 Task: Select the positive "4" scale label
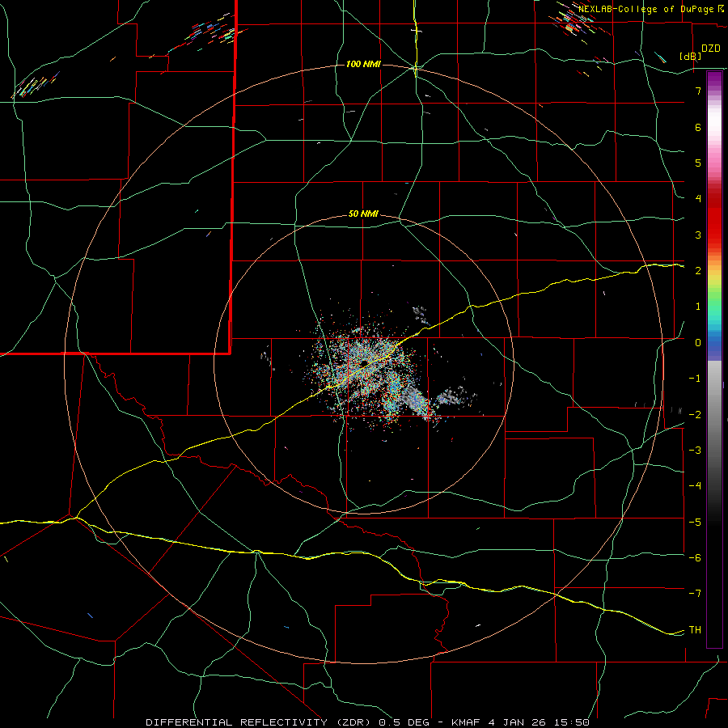698,199
